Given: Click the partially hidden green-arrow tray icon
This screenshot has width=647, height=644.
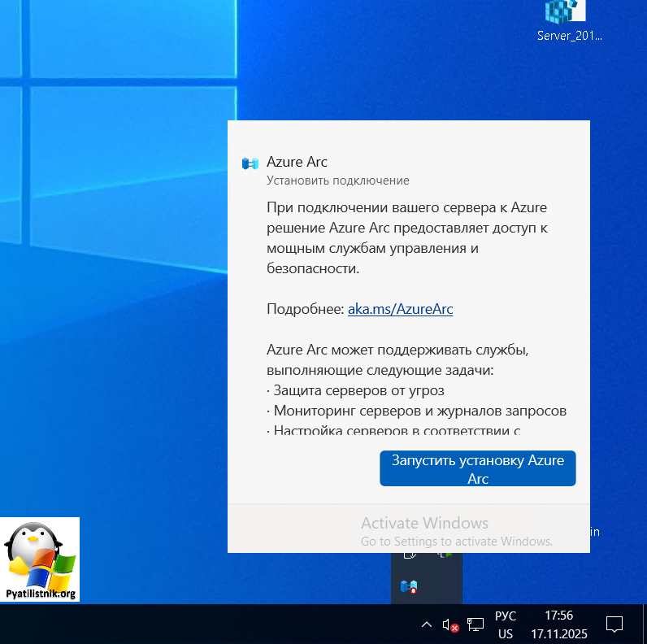Looking at the screenshot, I should [445, 555].
